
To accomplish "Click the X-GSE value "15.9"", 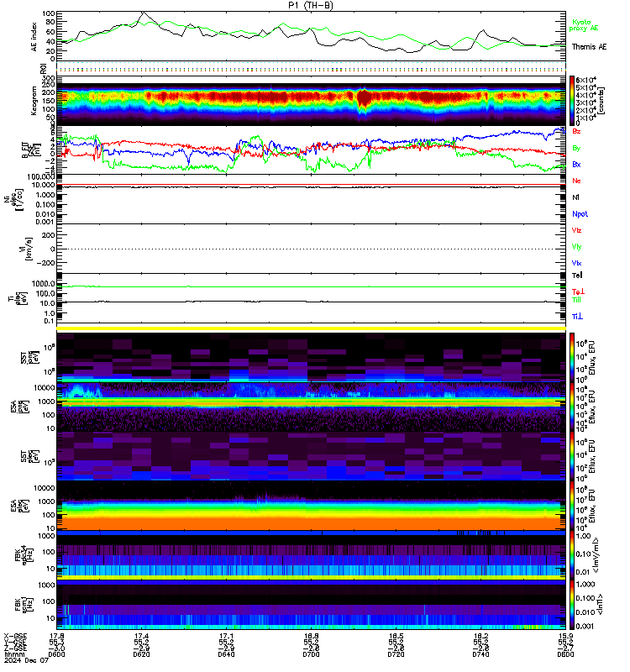I will pos(565,636).
